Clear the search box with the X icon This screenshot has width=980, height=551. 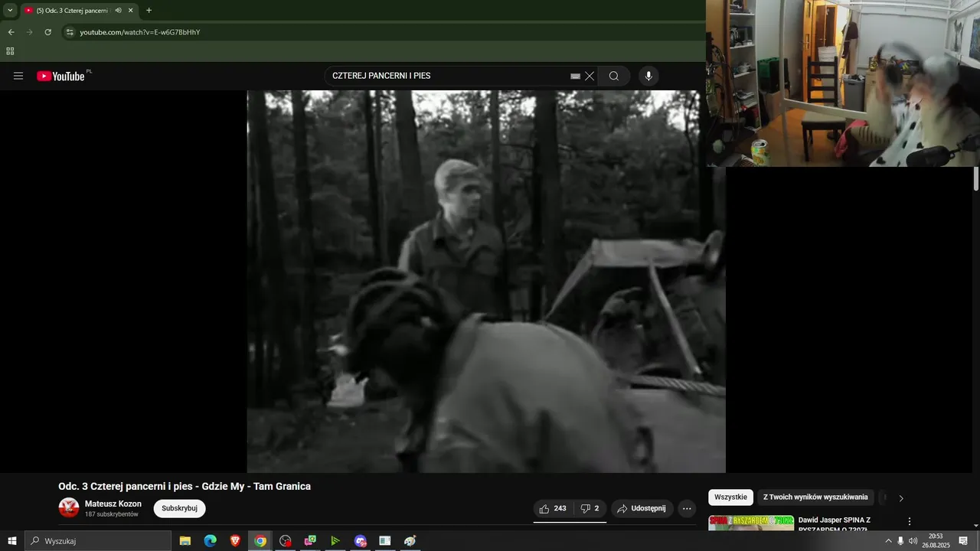coord(590,76)
